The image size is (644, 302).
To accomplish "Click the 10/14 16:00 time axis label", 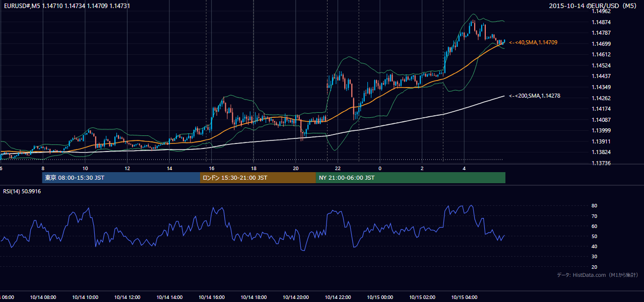I will tap(212, 297).
